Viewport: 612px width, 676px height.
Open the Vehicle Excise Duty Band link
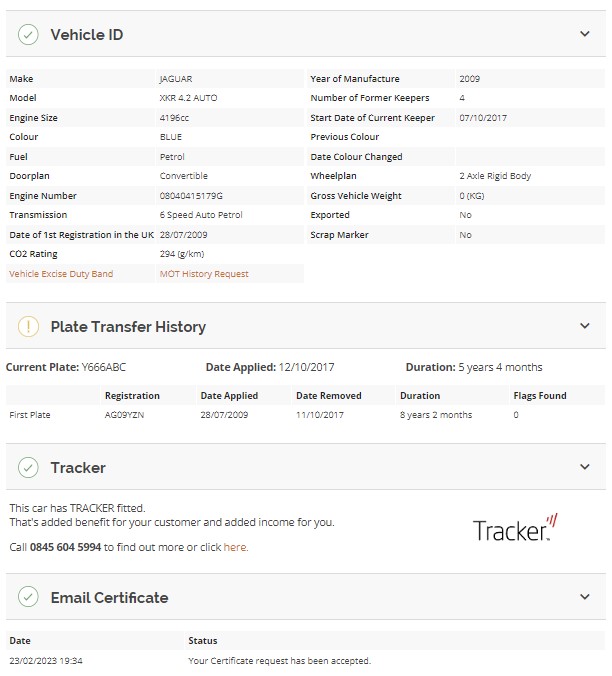coord(61,274)
